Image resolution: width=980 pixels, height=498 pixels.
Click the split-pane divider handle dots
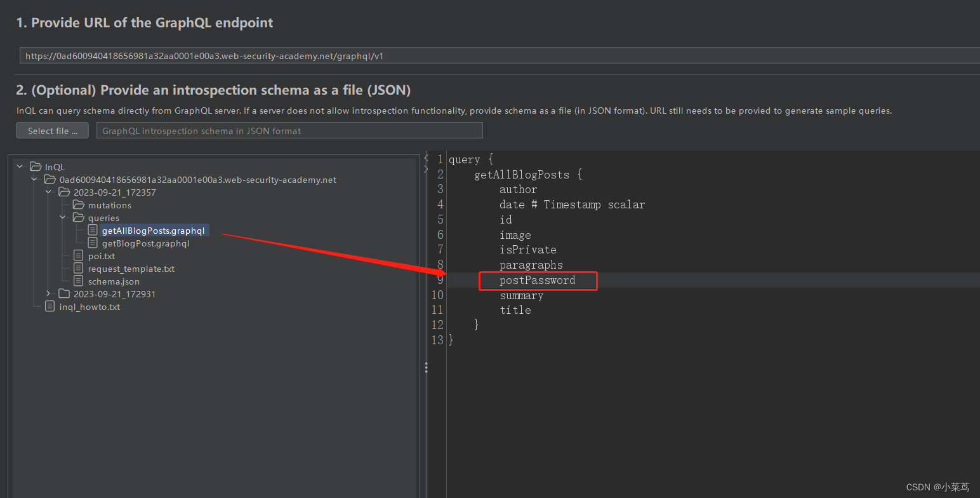click(426, 367)
